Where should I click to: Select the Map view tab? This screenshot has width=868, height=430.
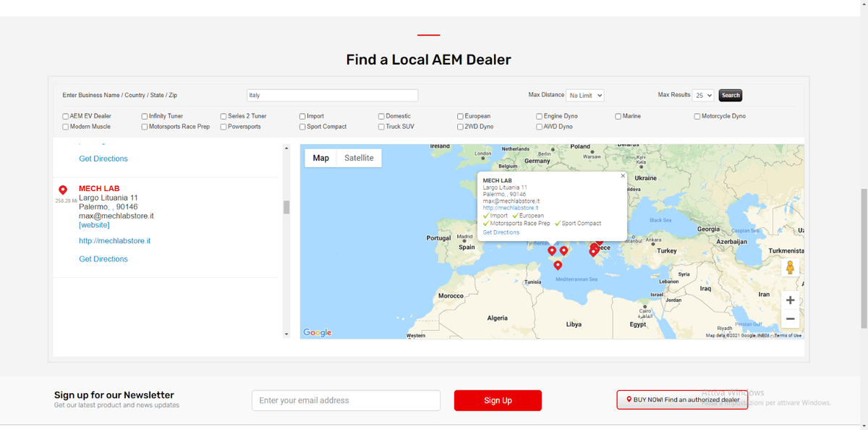tap(321, 158)
